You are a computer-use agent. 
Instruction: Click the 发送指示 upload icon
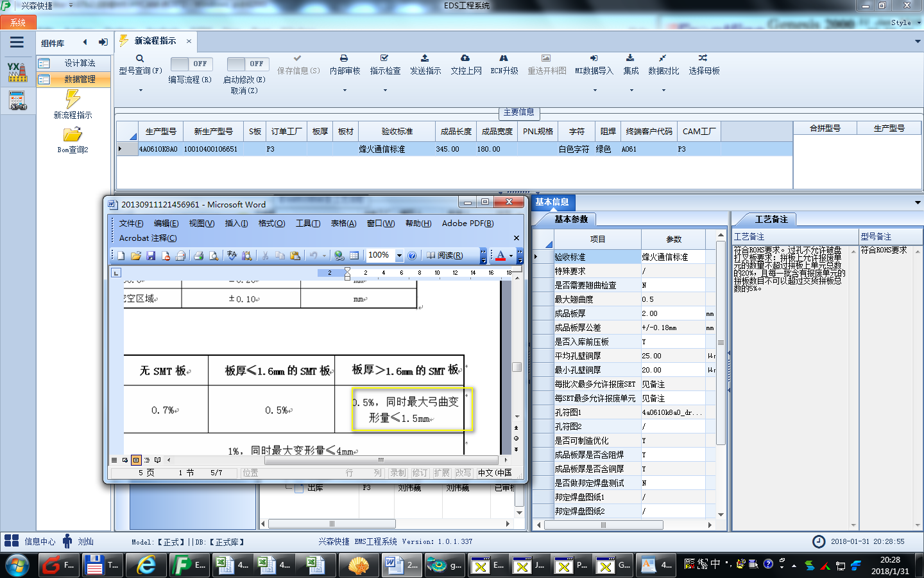click(x=425, y=58)
